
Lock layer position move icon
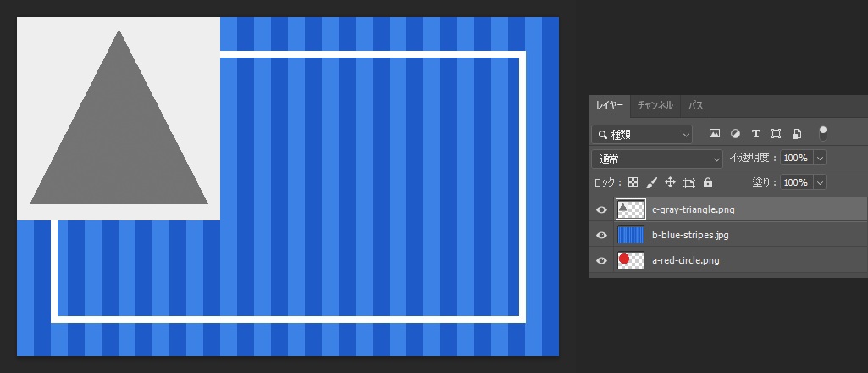tap(670, 182)
